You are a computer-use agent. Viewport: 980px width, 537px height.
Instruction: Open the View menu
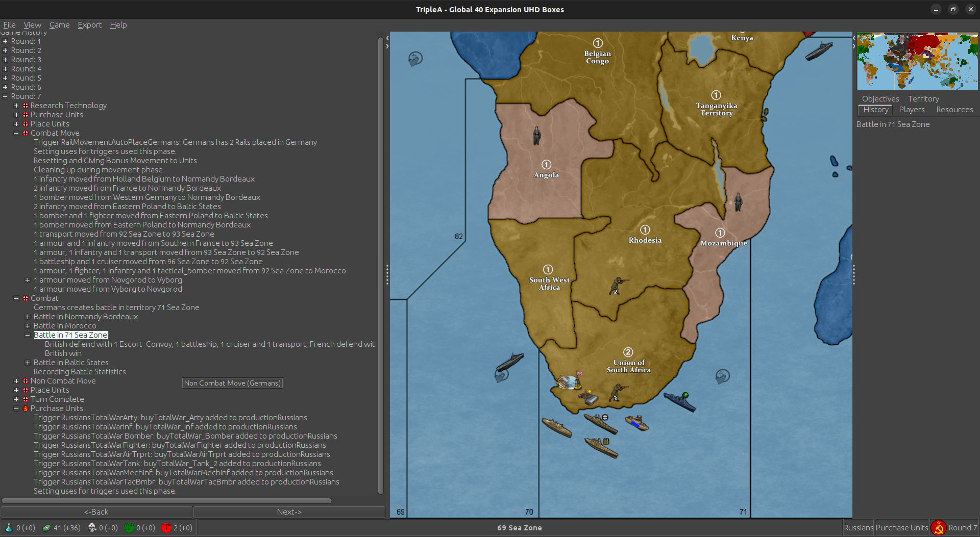[x=32, y=24]
